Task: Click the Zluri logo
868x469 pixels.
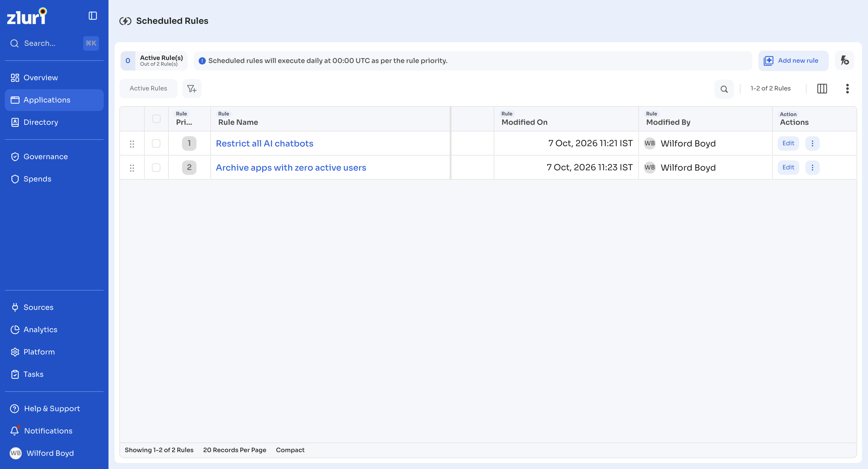Action: pyautogui.click(x=27, y=16)
